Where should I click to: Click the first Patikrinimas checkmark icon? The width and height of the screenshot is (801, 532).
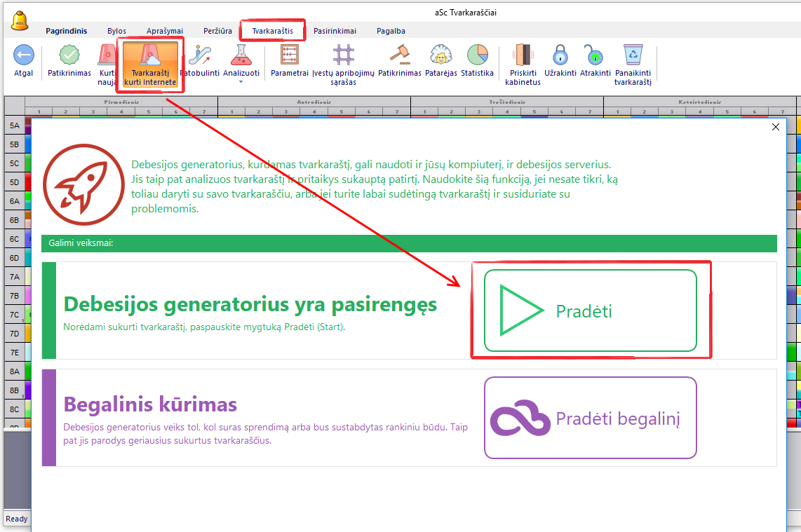[x=69, y=55]
